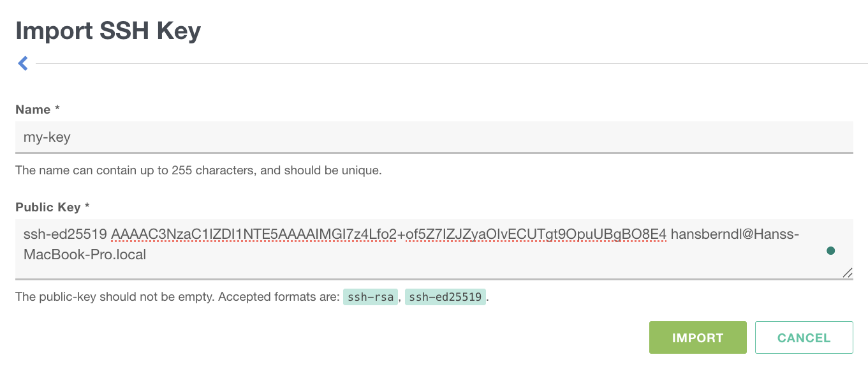
Task: Click the my-key text in the Name field
Action: [47, 137]
